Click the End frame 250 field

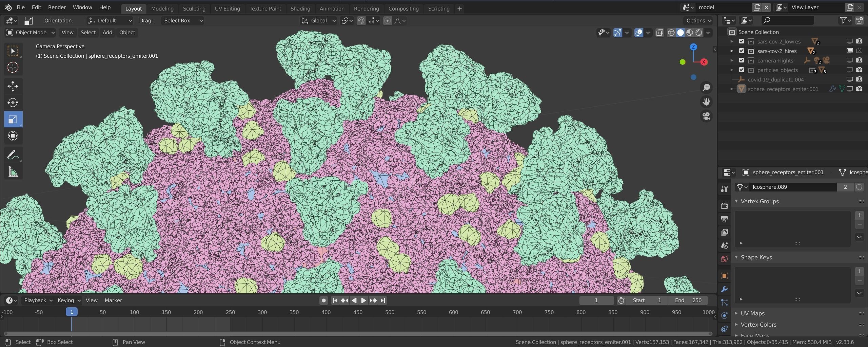click(x=688, y=300)
